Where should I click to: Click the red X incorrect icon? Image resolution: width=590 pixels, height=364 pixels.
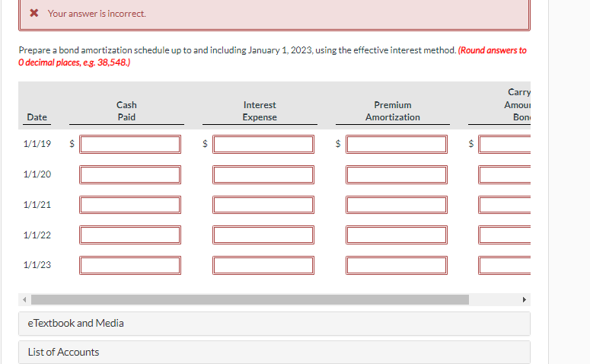[33, 13]
